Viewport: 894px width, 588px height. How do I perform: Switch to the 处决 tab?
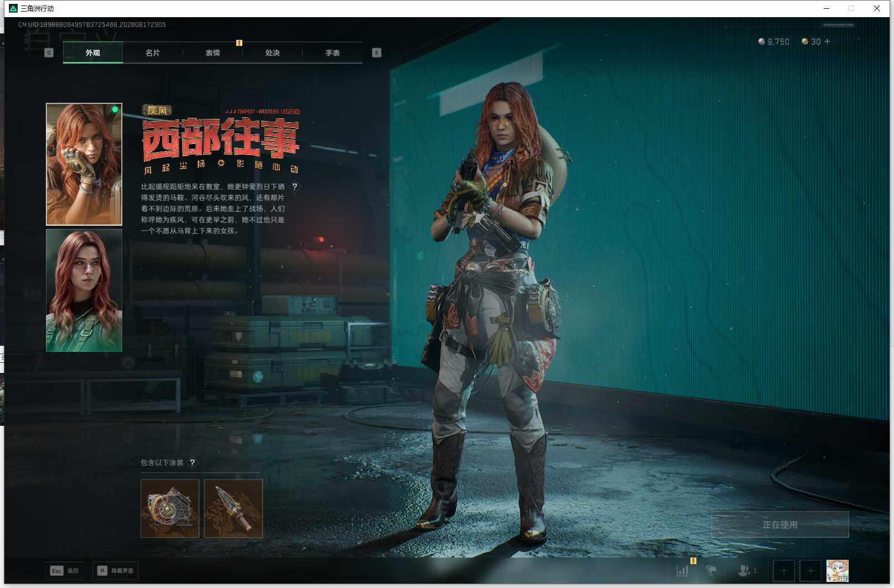point(272,53)
